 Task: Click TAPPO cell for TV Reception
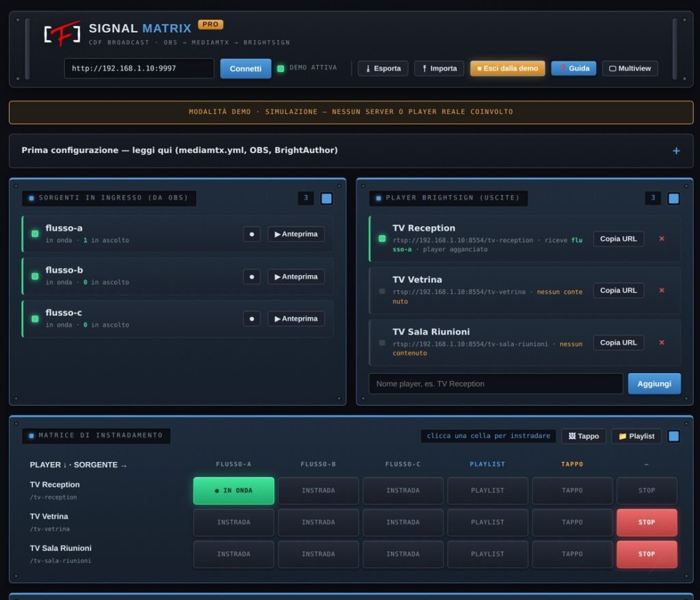572,491
